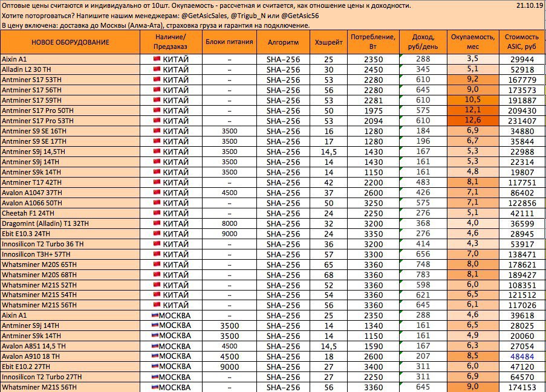Screen dimensions: 546x392
Task: Open the blue price 48484
Action: click(522, 356)
